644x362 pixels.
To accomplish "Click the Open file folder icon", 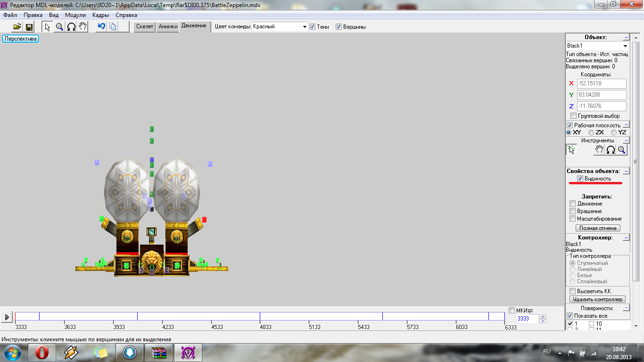I will click(17, 27).
